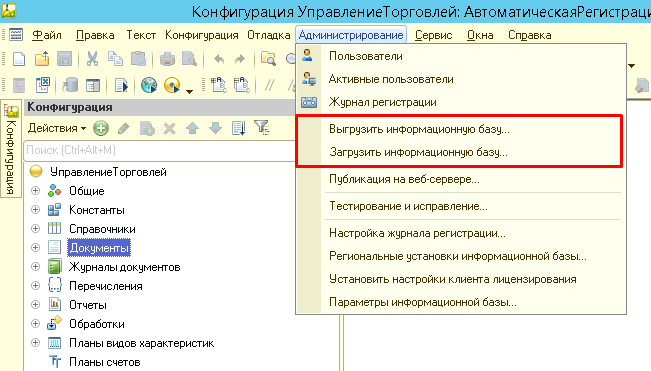Click the Undo arrow icon
This screenshot has height=371, width=651.
[219, 59]
